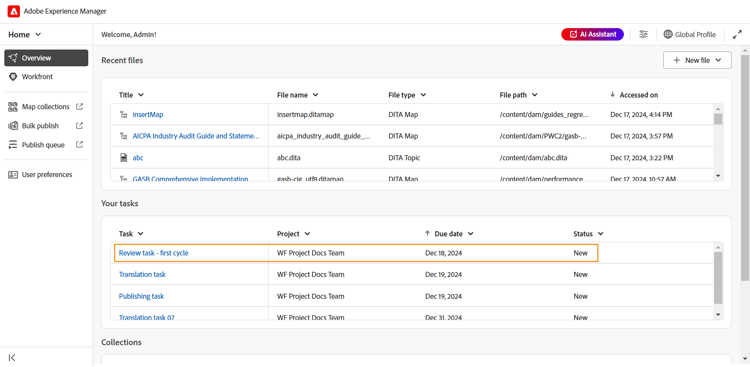Open Bulk publish from the sidebar

[40, 126]
